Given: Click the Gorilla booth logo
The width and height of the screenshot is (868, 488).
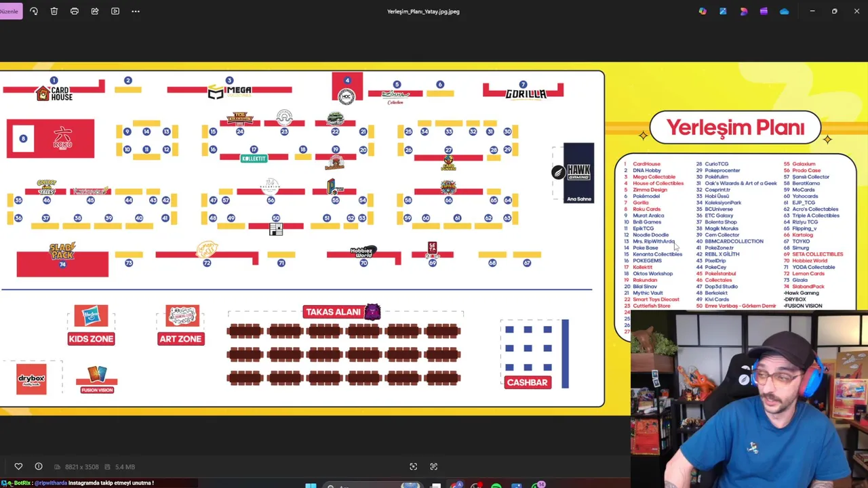Looking at the screenshot, I should (525, 94).
